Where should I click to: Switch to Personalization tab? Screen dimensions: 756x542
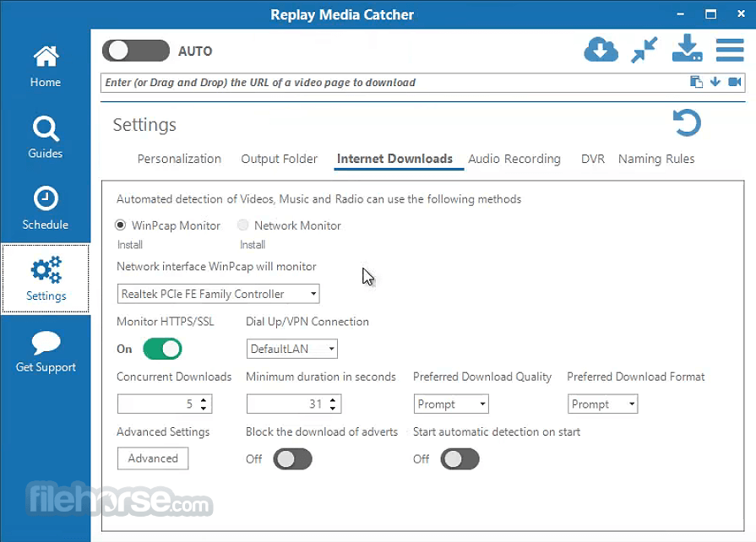point(179,159)
